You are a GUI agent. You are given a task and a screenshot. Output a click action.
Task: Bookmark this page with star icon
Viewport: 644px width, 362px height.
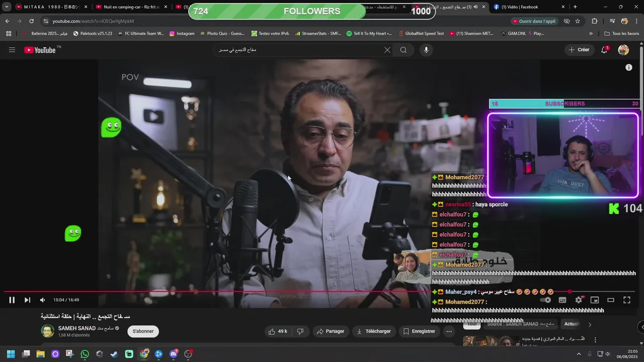578,21
